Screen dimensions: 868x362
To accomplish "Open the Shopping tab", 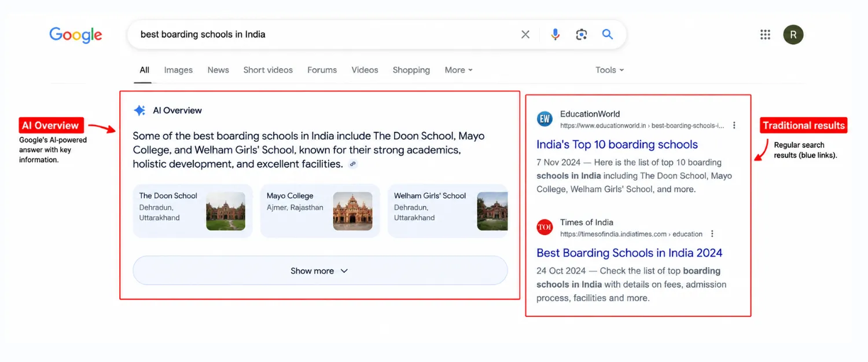I will click(411, 70).
